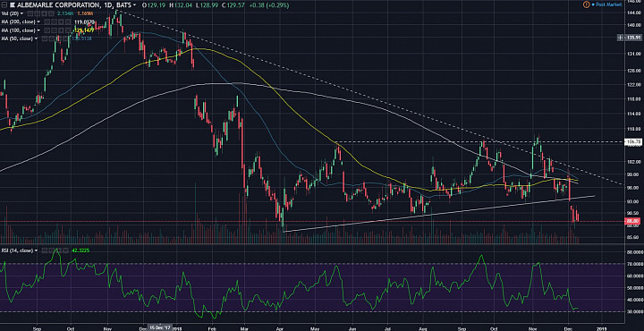The width and height of the screenshot is (644, 331).
Task: Click the Albemarle symbol logo icon
Action: pyautogui.click(x=13, y=5)
